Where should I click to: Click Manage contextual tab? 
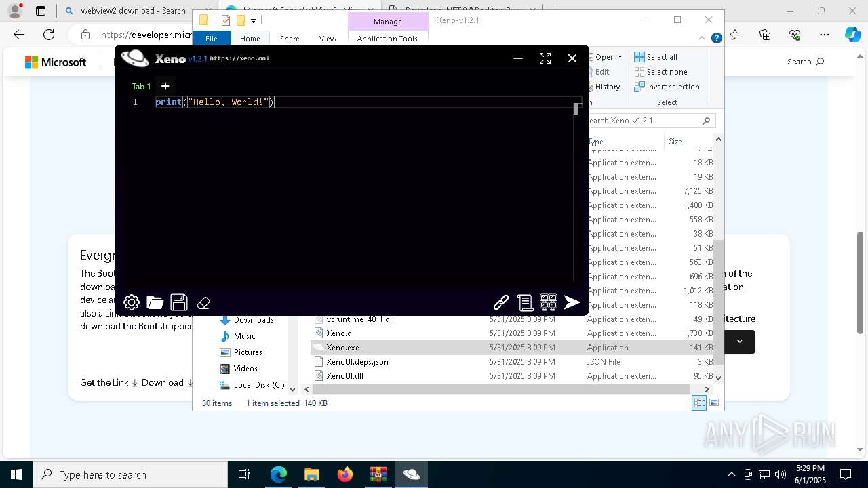pyautogui.click(x=387, y=22)
